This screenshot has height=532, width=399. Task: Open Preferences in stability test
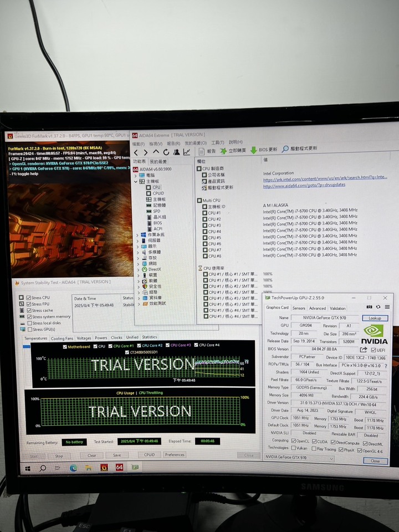tap(175, 454)
